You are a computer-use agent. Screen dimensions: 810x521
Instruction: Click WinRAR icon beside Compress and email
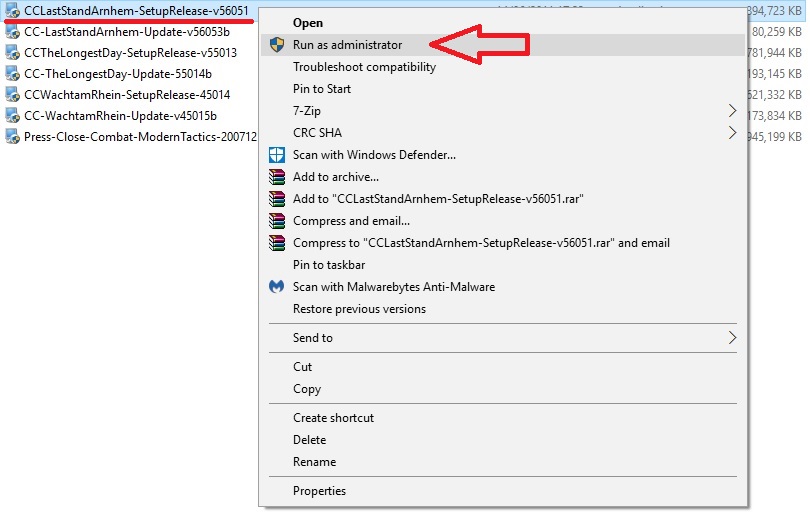(277, 221)
